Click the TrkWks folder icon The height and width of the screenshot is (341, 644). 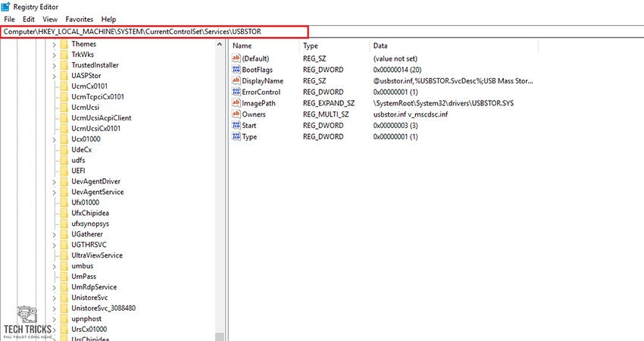click(64, 55)
